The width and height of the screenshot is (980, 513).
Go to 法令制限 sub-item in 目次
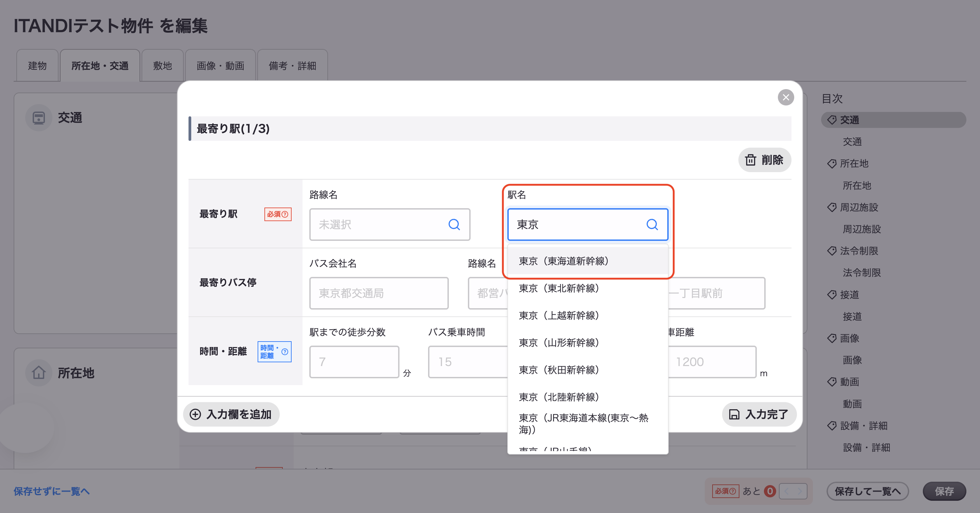point(862,273)
